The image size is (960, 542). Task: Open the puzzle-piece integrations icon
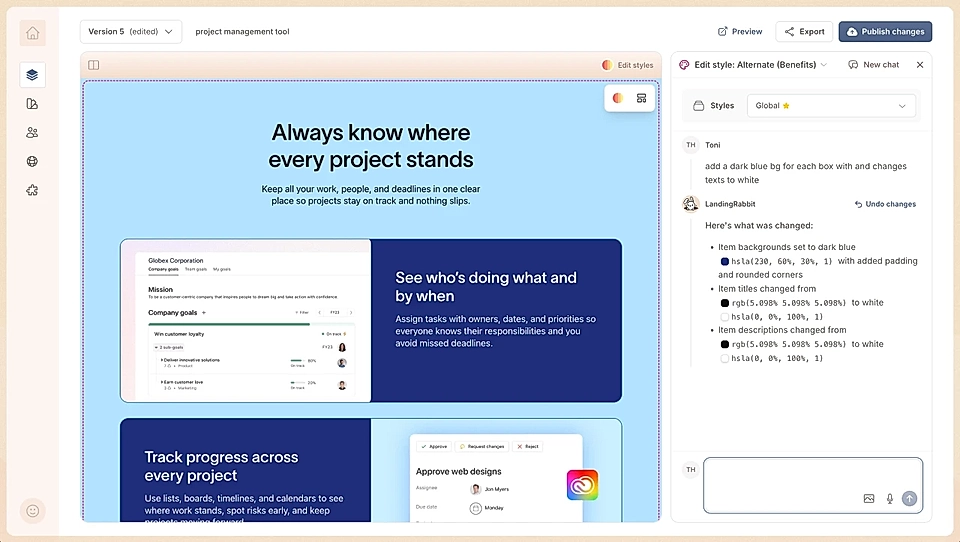pos(32,190)
